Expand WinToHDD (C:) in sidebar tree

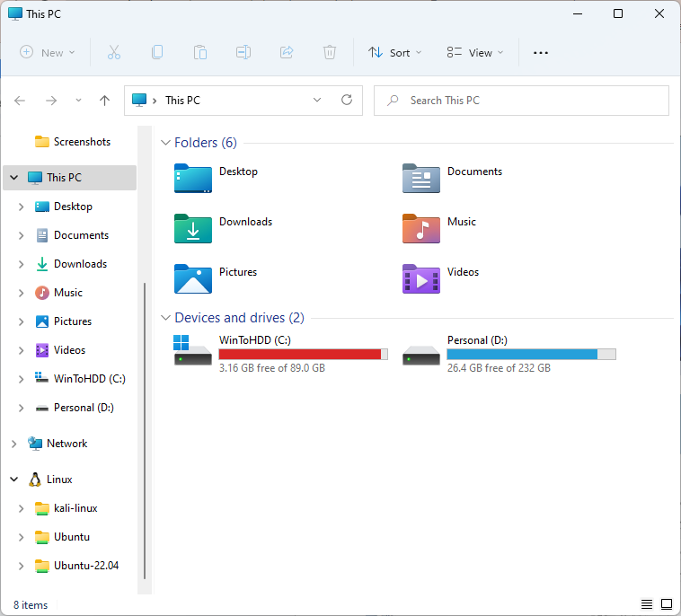pyautogui.click(x=21, y=379)
